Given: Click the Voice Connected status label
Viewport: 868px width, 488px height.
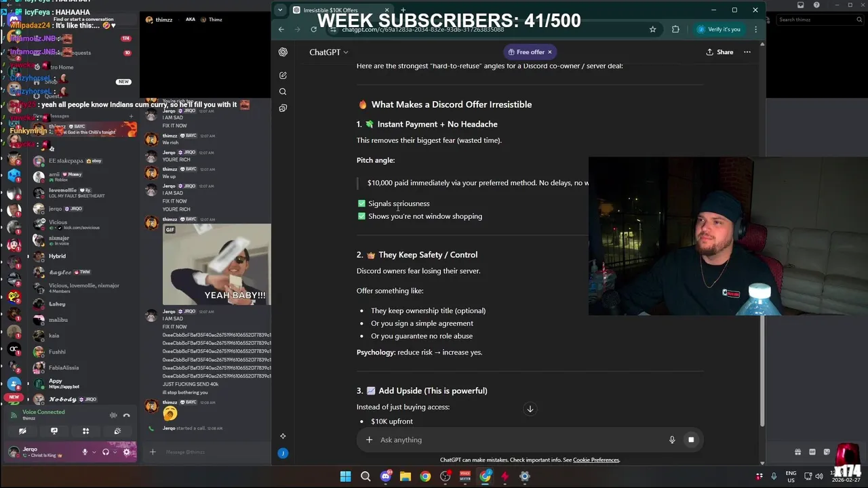Looking at the screenshot, I should [x=43, y=412].
